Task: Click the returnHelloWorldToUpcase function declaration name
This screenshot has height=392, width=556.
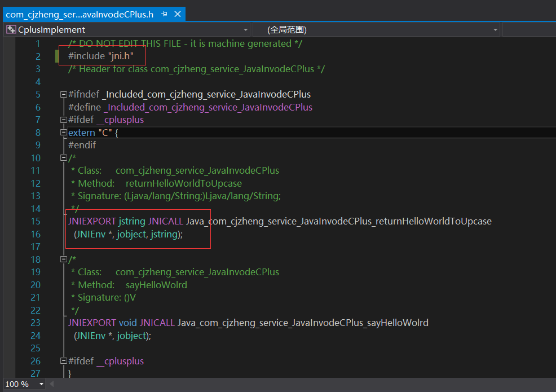Action: tap(338, 221)
